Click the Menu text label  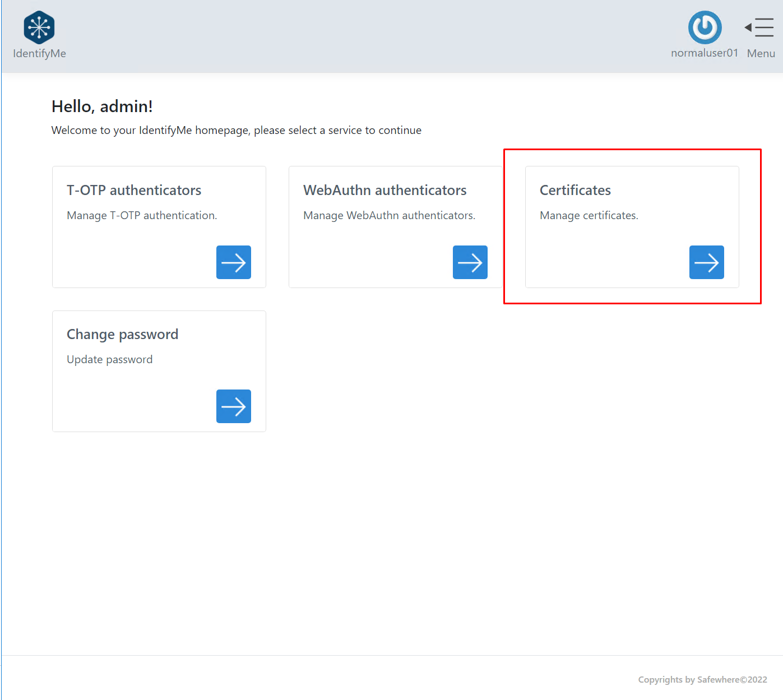click(x=761, y=54)
